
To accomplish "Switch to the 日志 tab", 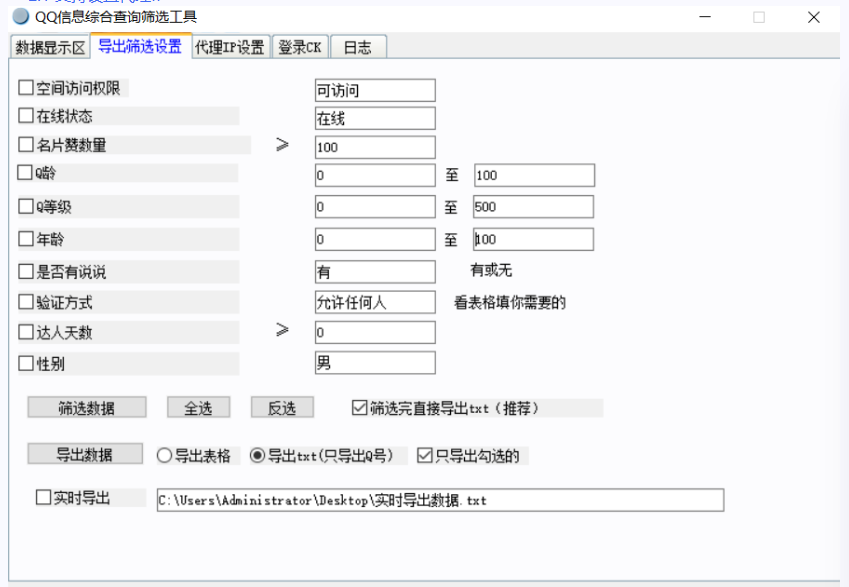I will point(358,47).
